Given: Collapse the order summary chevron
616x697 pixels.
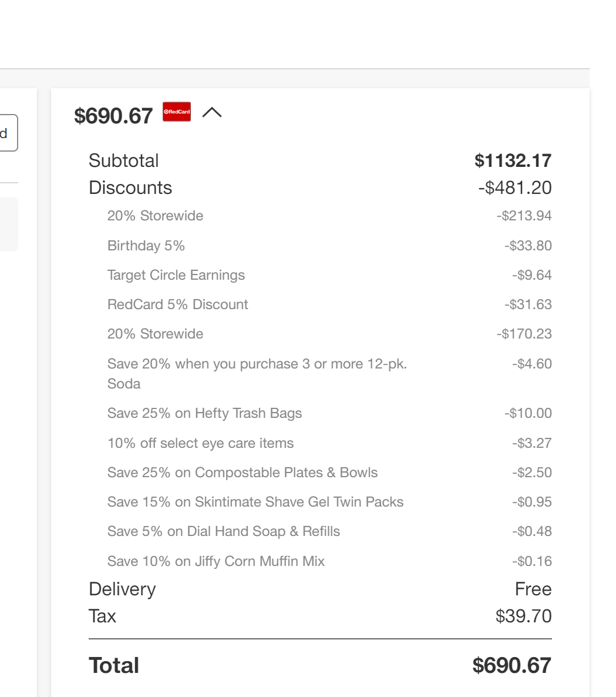Looking at the screenshot, I should pos(212,112).
